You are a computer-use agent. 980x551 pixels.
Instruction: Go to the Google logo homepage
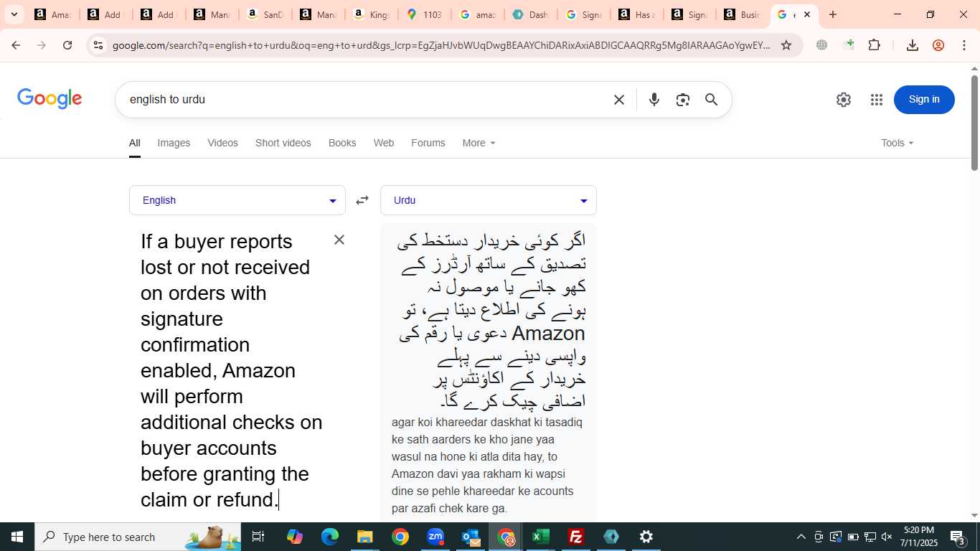tap(50, 99)
